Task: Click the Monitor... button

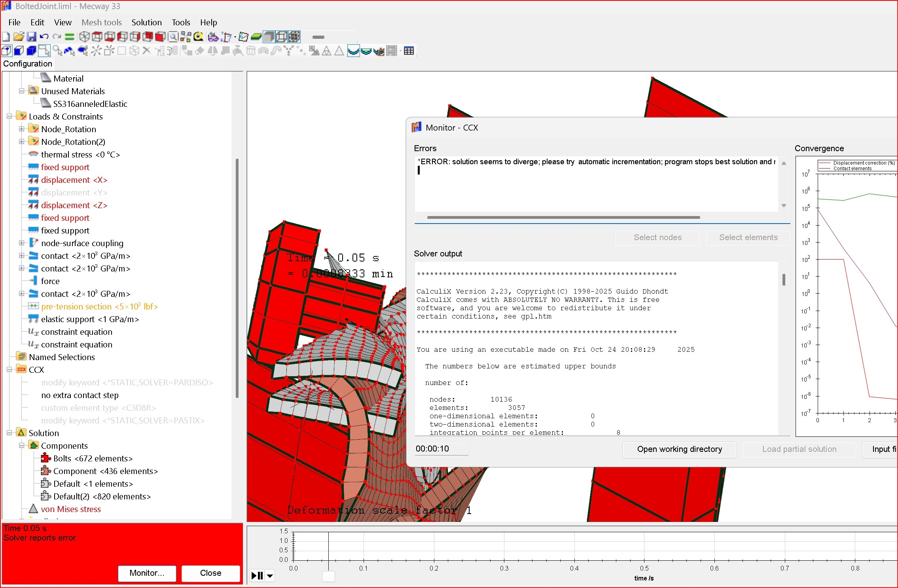Action: click(147, 573)
